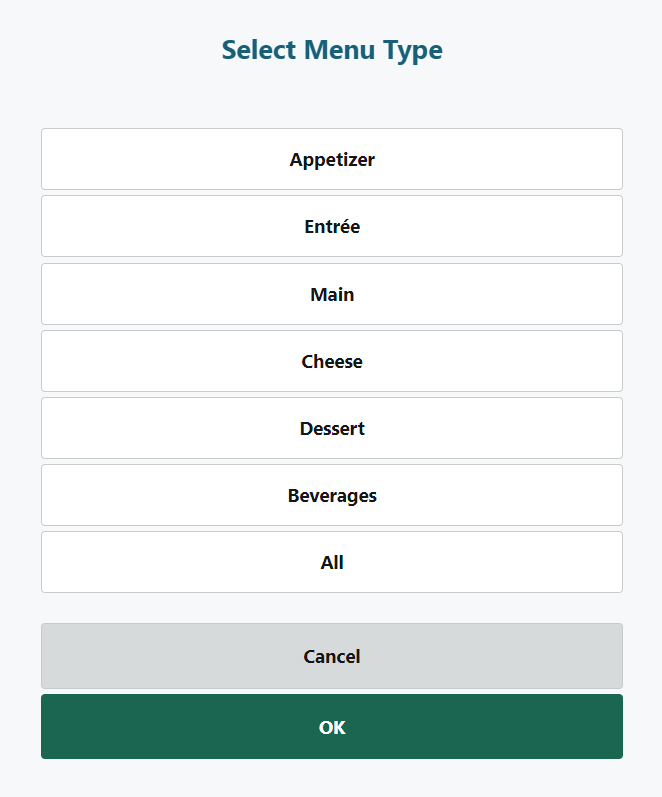Viewport: 662px width, 797px height.
Task: Select Beverages from the options
Action: (332, 495)
